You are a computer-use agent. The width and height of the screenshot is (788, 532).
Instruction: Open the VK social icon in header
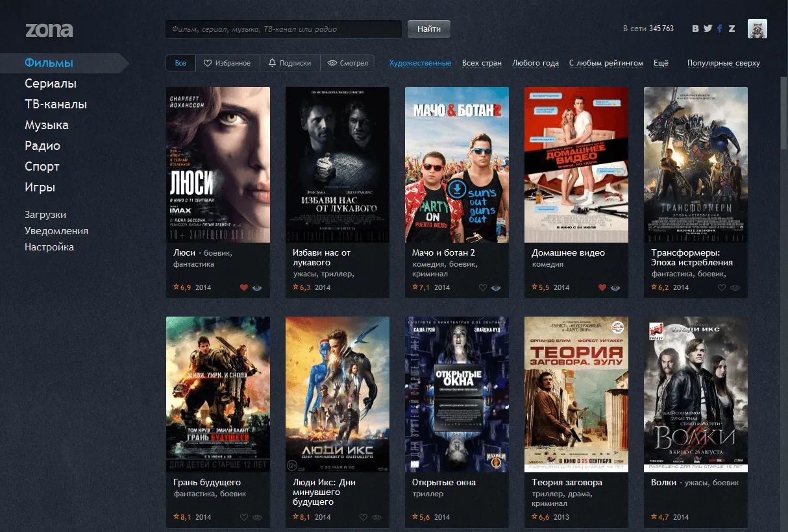click(x=696, y=29)
